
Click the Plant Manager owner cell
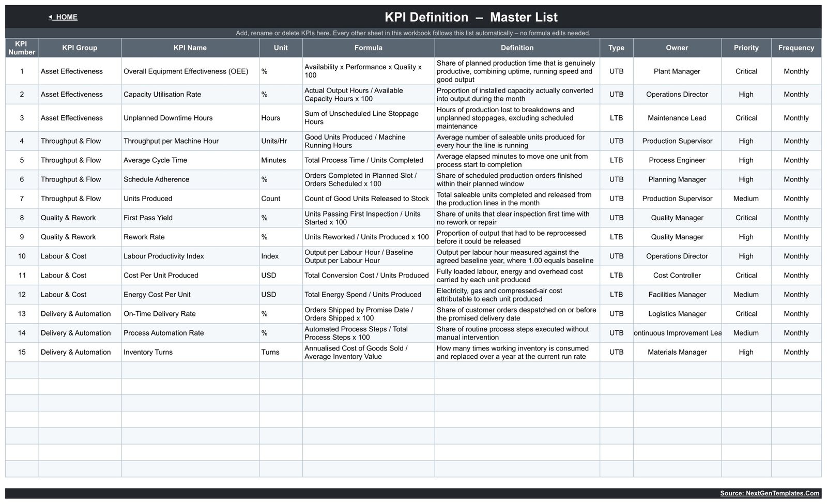677,71
